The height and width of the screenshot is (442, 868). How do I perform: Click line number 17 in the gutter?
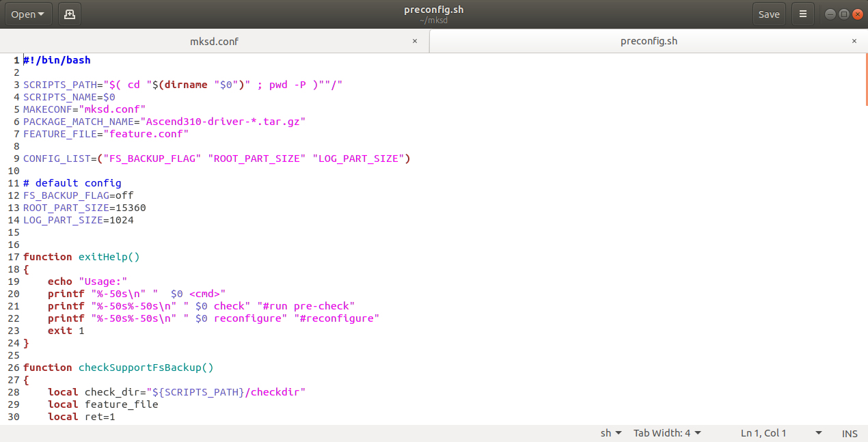14,257
